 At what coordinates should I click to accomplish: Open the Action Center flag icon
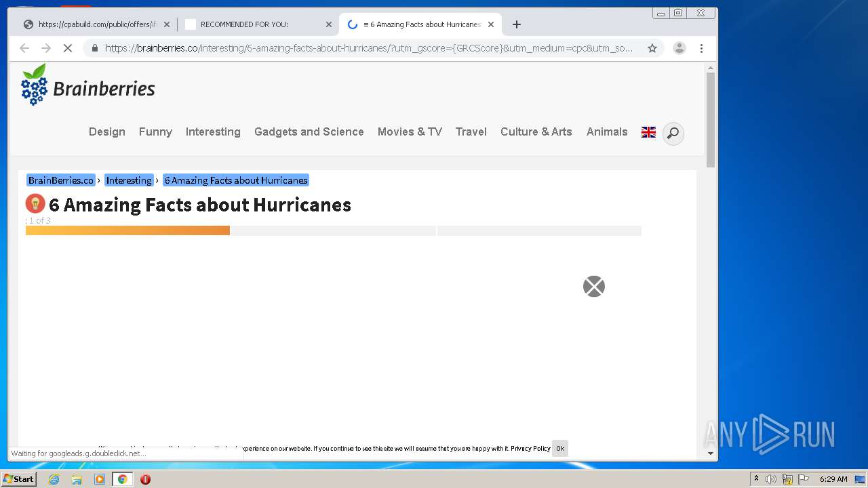(804, 479)
